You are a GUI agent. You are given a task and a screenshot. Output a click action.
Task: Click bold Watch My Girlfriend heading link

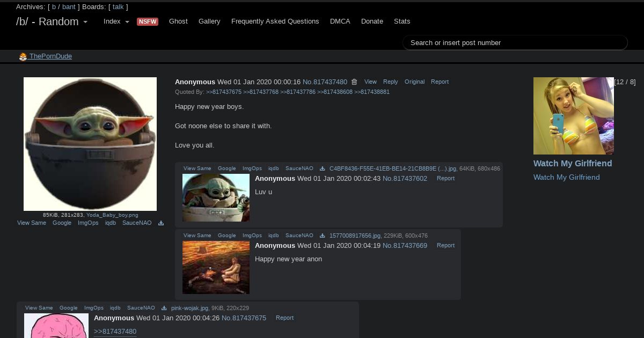573,164
